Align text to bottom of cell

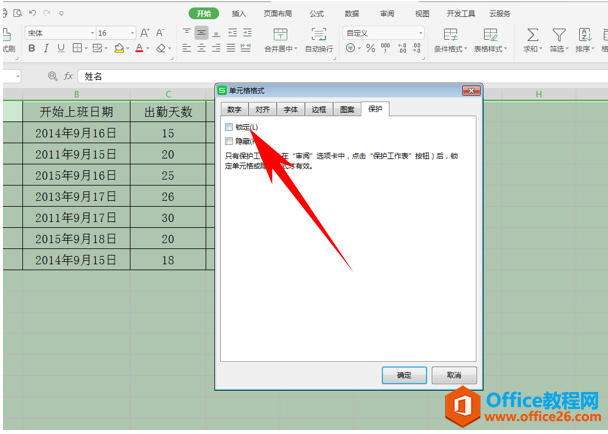tap(216, 33)
